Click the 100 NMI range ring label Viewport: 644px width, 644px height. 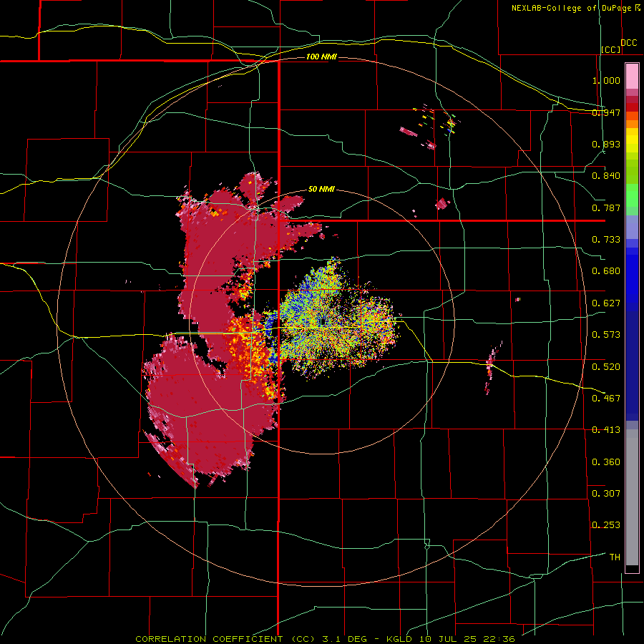click(321, 57)
